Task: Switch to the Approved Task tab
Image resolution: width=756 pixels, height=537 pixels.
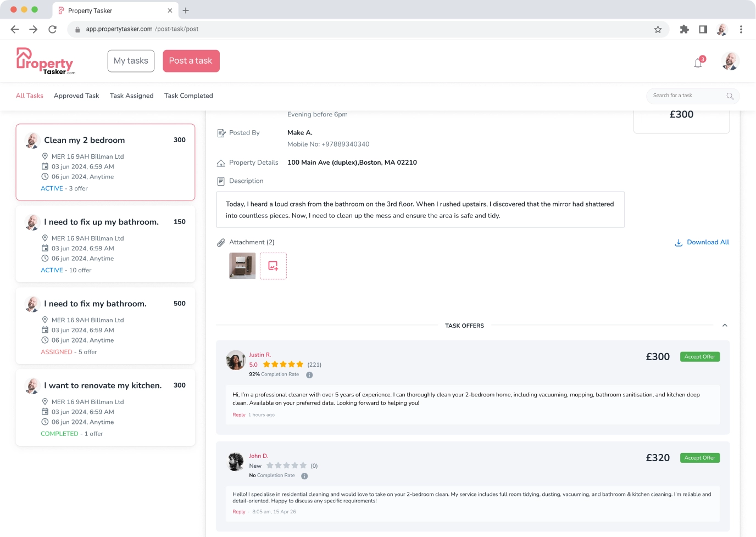Action: point(76,96)
